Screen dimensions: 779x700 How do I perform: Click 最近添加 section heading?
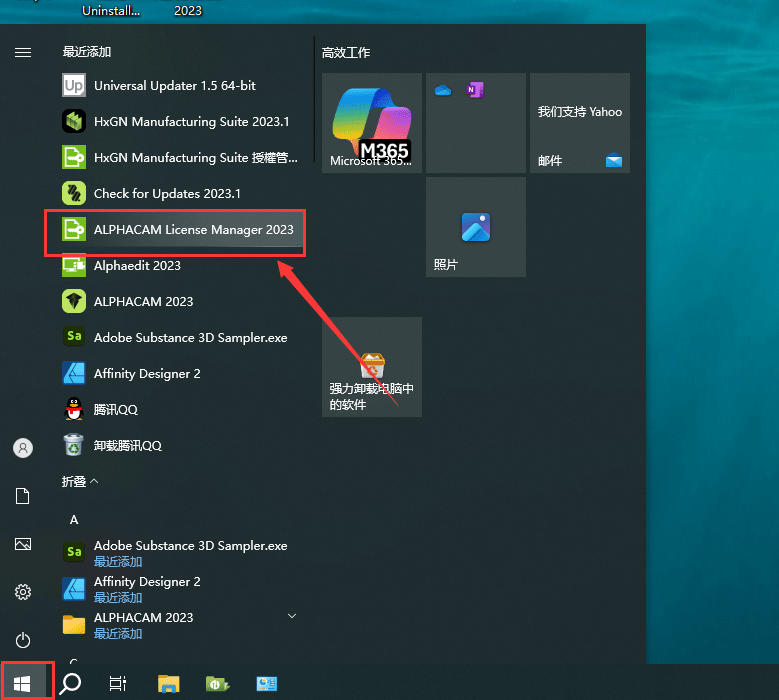click(86, 52)
